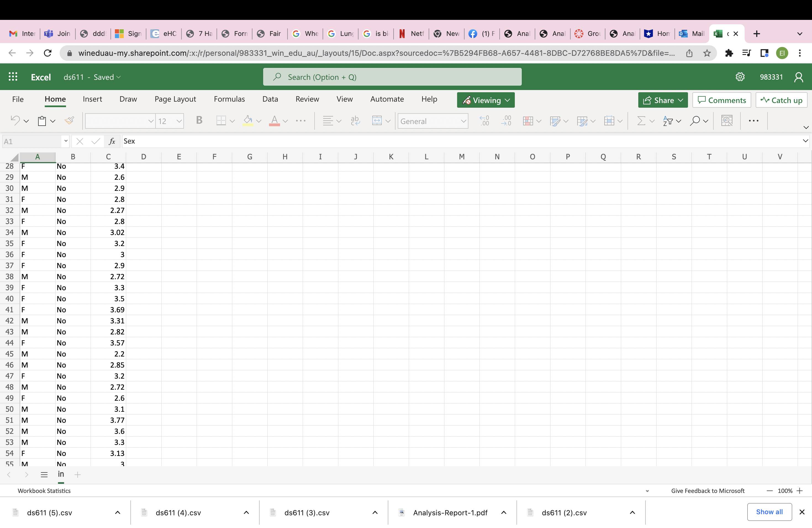Viewport: 812px width, 528px height.
Task: Open the Viewing mode dropdown
Action: coord(486,100)
